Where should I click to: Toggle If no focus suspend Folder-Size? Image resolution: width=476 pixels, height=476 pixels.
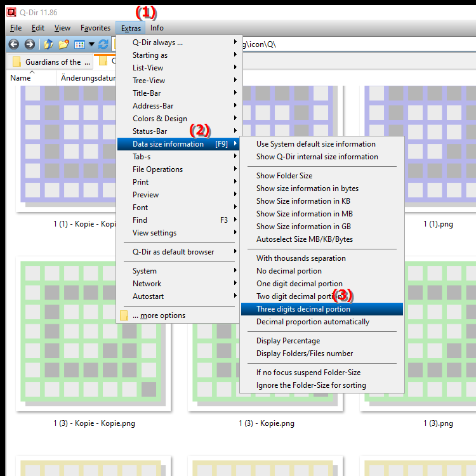(322, 373)
